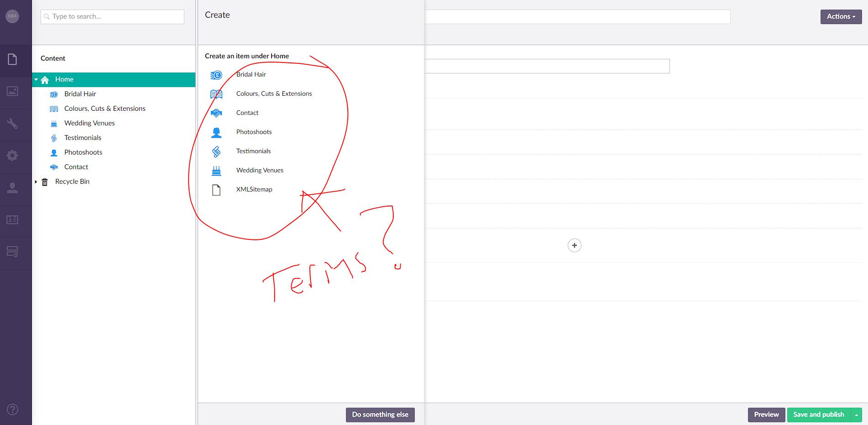Viewport: 868px width, 425px height.
Task: Create a Bridal Hair item under Home
Action: click(251, 75)
